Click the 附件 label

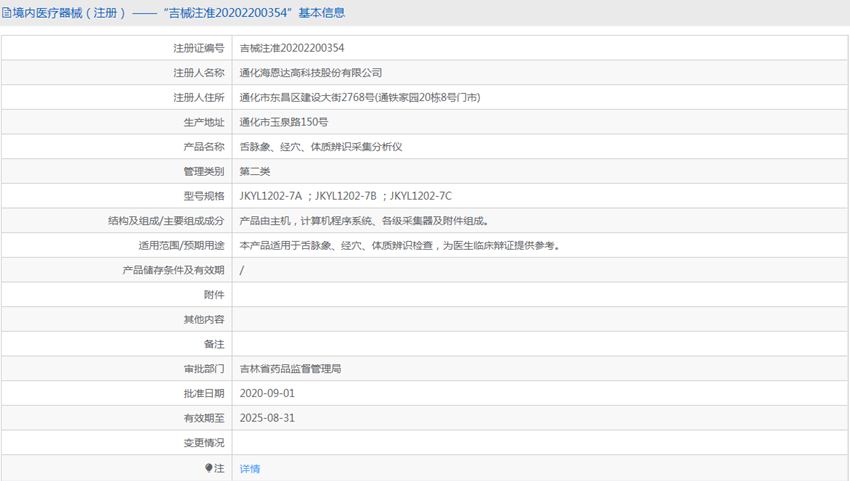click(214, 295)
